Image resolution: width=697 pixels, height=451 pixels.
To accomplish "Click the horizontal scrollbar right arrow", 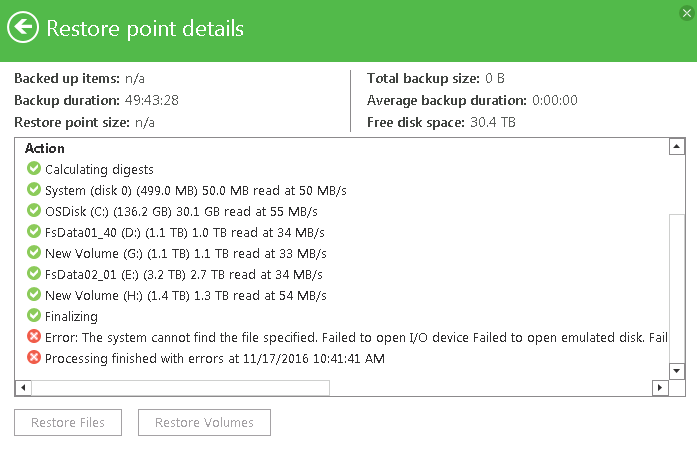I will point(660,387).
